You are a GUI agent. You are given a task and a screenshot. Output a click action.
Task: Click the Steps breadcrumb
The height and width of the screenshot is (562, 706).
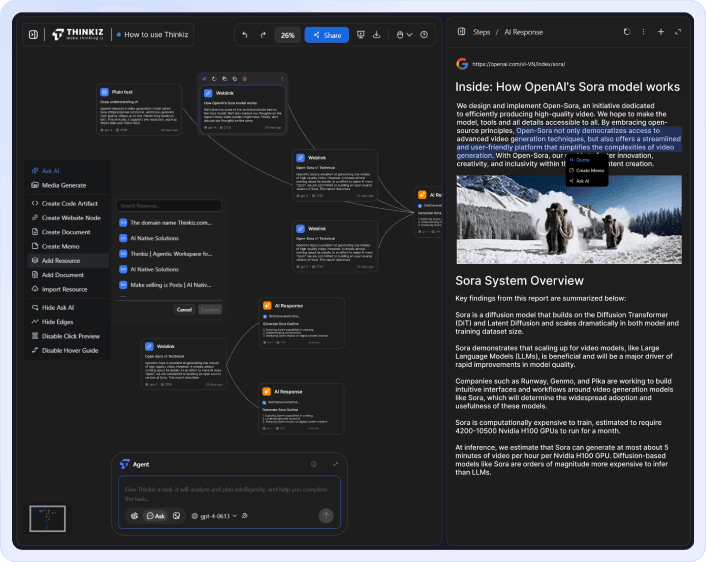[481, 32]
